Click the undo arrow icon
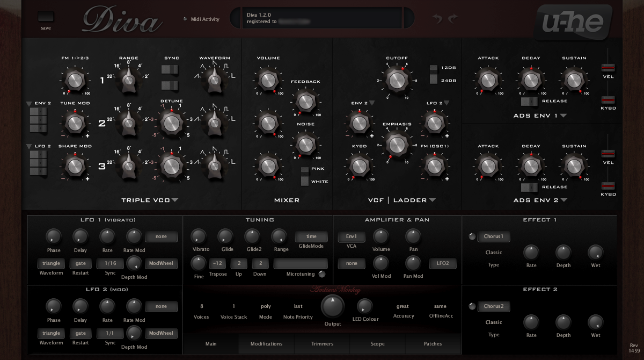 pos(438,19)
